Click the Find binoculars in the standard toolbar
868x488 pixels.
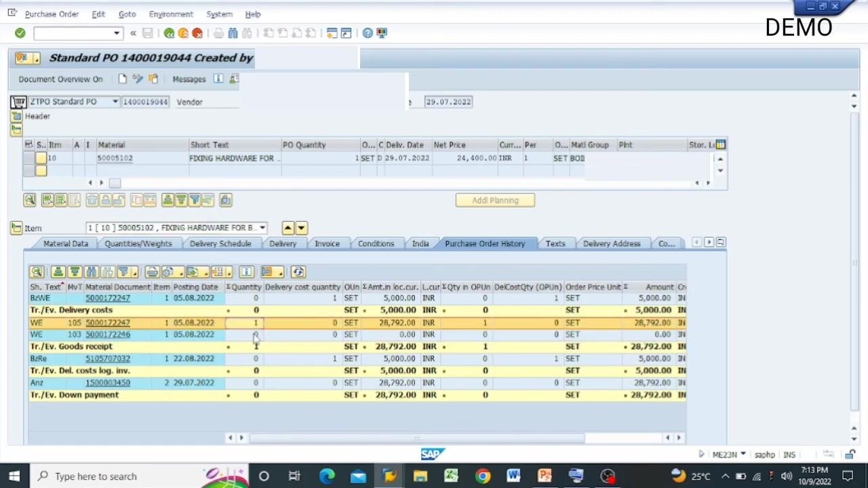point(233,33)
